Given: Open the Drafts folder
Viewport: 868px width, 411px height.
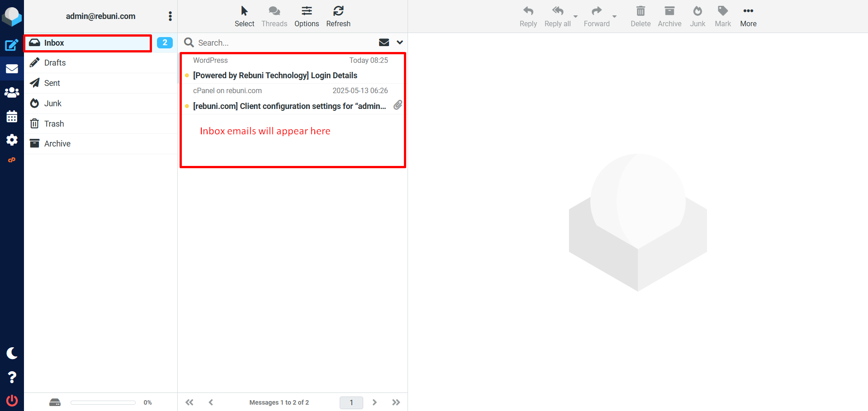Looking at the screenshot, I should (55, 63).
